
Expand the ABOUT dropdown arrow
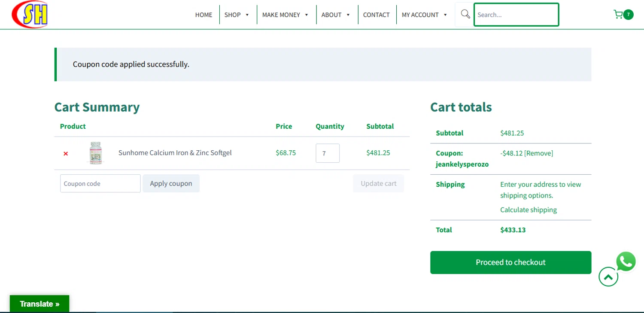point(348,15)
